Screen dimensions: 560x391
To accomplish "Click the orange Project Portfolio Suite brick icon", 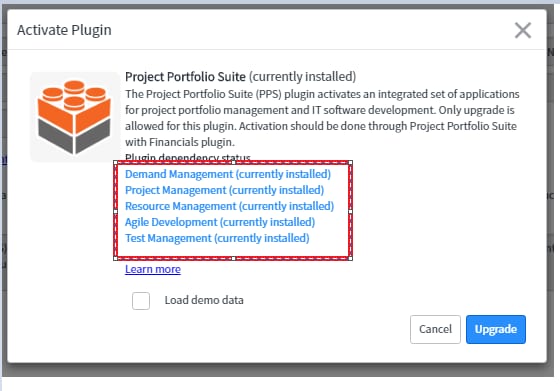I will click(x=75, y=117).
